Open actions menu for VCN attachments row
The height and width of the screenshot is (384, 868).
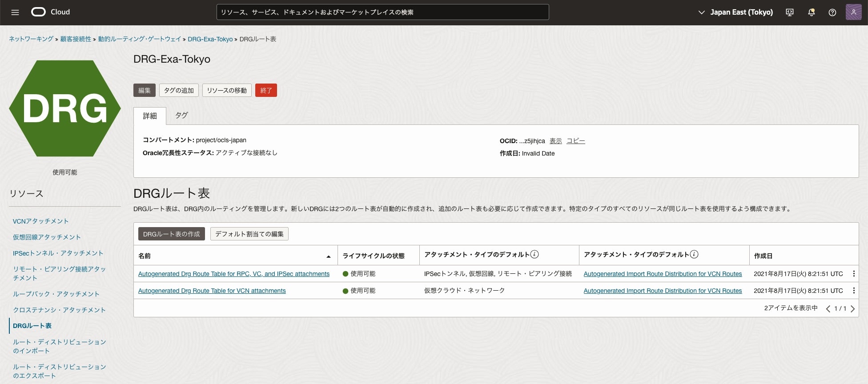pyautogui.click(x=854, y=291)
